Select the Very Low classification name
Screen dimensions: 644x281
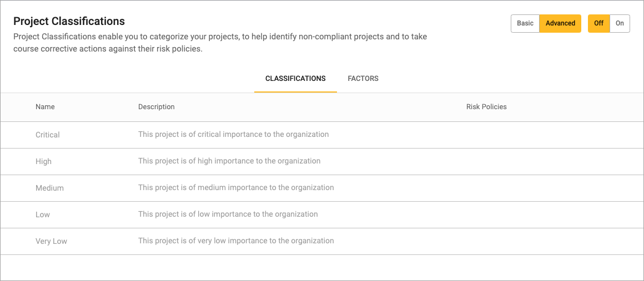[x=51, y=241]
